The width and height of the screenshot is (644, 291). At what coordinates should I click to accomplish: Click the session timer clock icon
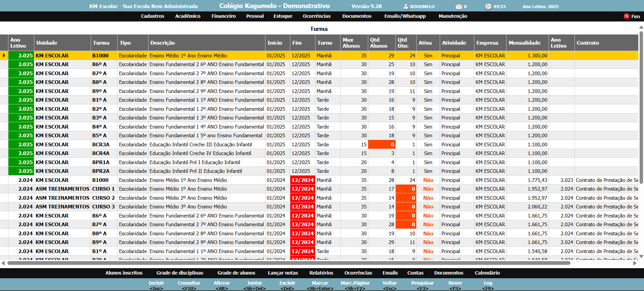[488, 7]
